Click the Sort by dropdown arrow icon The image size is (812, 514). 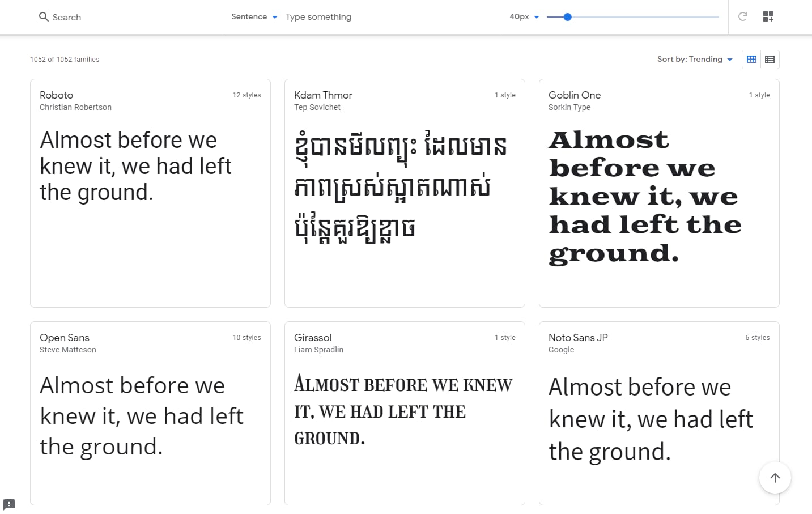tap(730, 59)
